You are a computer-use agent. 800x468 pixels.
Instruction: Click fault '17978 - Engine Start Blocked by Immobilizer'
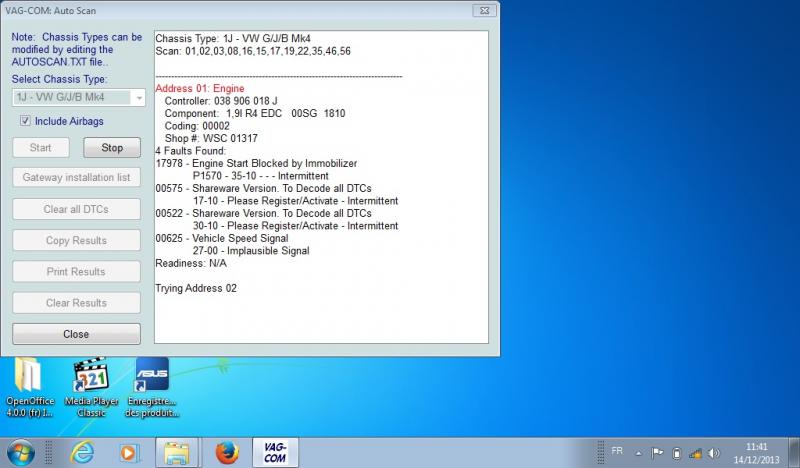click(x=256, y=163)
